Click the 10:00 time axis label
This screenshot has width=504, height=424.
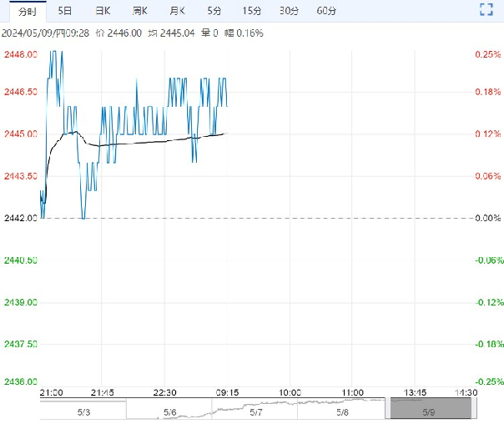[290, 392]
